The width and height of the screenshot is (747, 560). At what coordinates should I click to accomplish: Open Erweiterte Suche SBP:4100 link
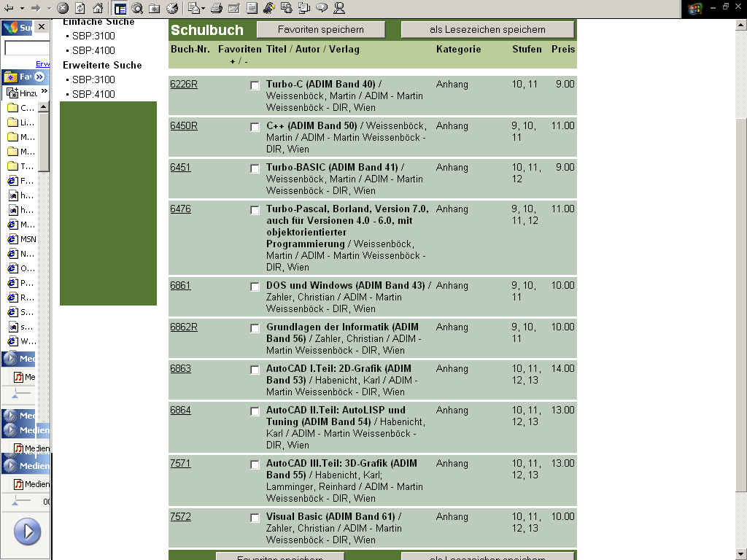pos(93,94)
